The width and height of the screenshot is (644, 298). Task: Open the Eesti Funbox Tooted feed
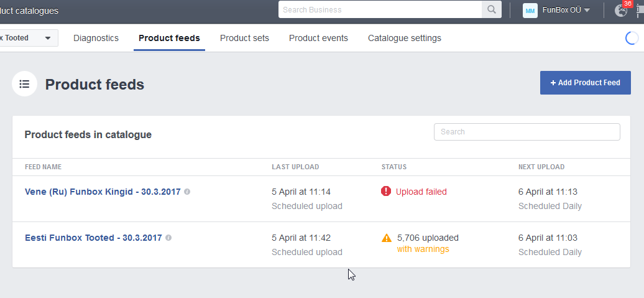click(93, 238)
